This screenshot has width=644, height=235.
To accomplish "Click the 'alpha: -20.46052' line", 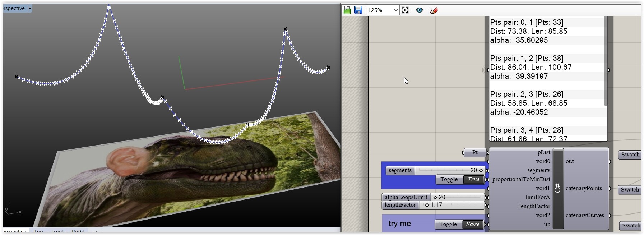I will coord(519,112).
